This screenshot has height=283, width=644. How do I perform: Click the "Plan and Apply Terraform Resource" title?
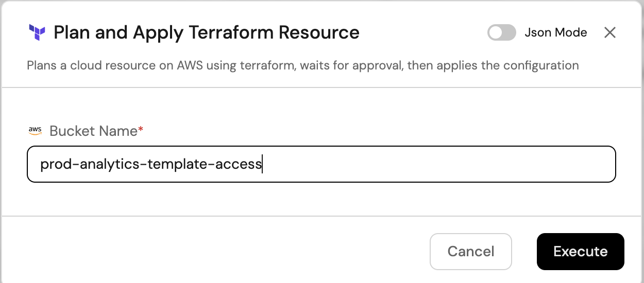tap(207, 33)
